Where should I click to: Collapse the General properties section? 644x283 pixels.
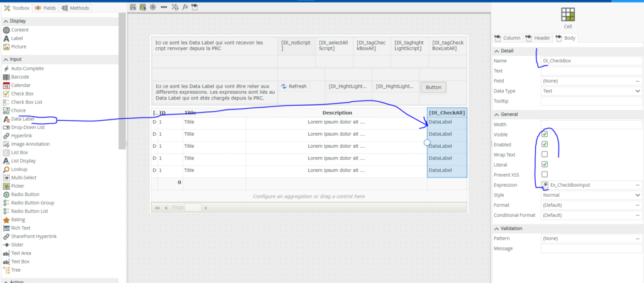497,114
